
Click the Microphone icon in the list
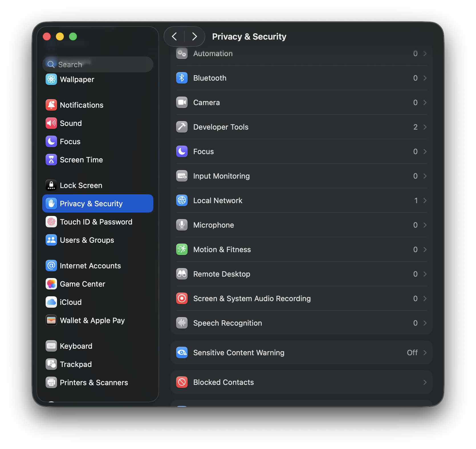[x=182, y=225]
